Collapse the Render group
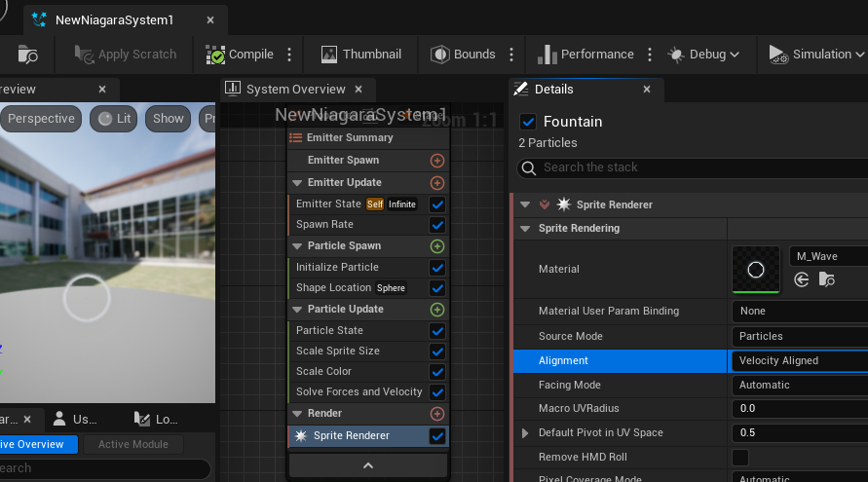 coord(297,414)
